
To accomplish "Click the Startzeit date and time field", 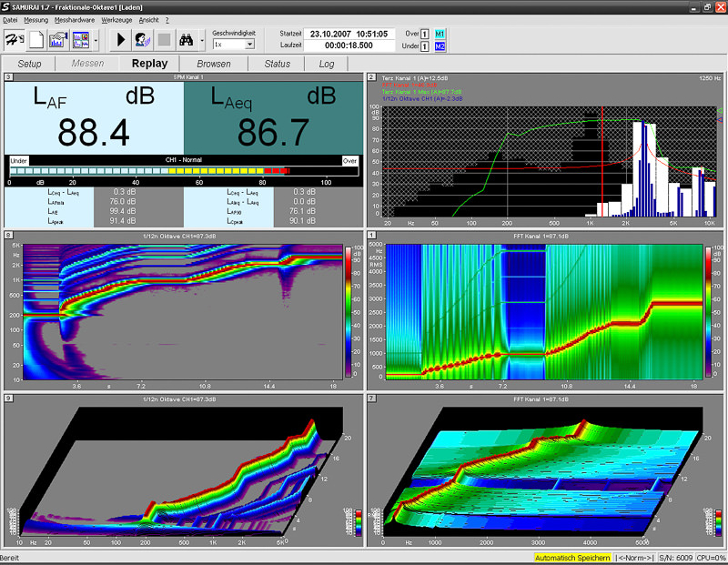I will (x=349, y=34).
